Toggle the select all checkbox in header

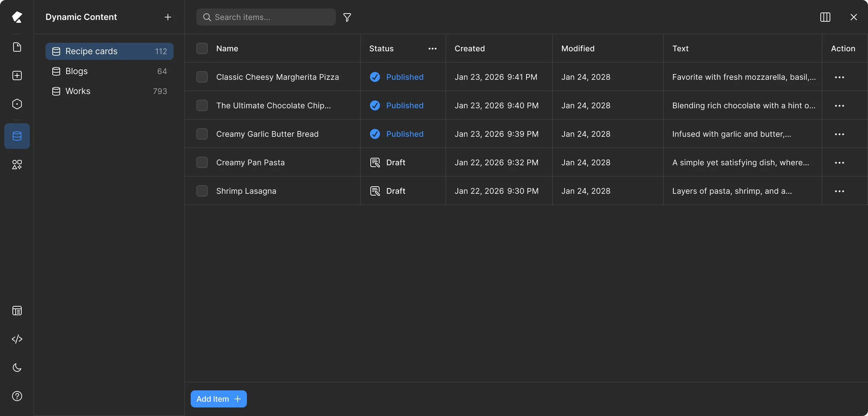(202, 48)
